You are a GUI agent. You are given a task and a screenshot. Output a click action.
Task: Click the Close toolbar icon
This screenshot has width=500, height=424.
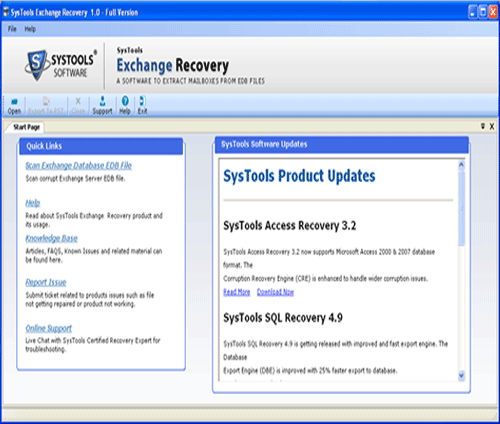78,106
